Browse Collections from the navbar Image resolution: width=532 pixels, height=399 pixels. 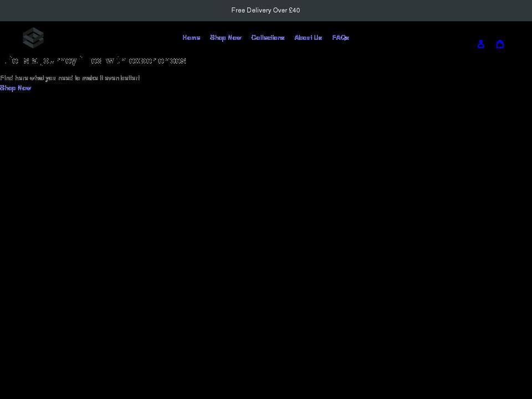pos(268,37)
